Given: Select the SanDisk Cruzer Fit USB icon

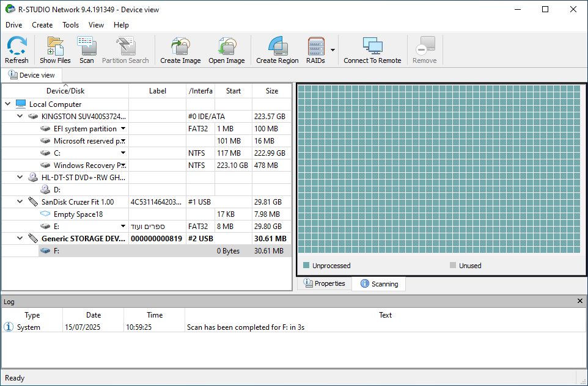Looking at the screenshot, I should [33, 202].
